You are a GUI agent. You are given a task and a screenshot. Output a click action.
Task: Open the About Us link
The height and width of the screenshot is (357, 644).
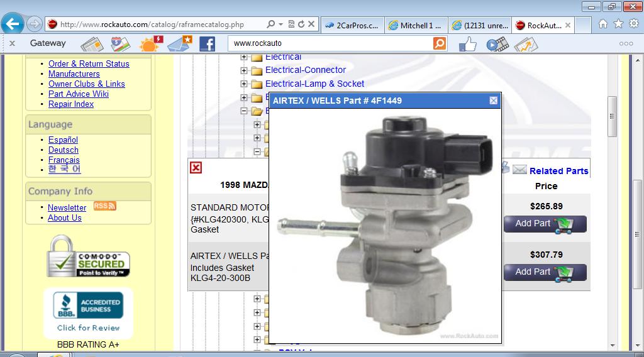coord(65,218)
